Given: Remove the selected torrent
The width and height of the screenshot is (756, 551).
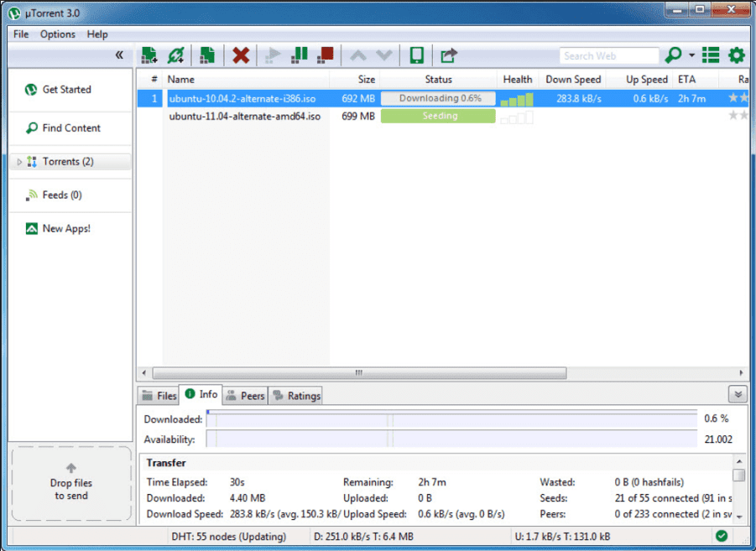Looking at the screenshot, I should pyautogui.click(x=240, y=55).
